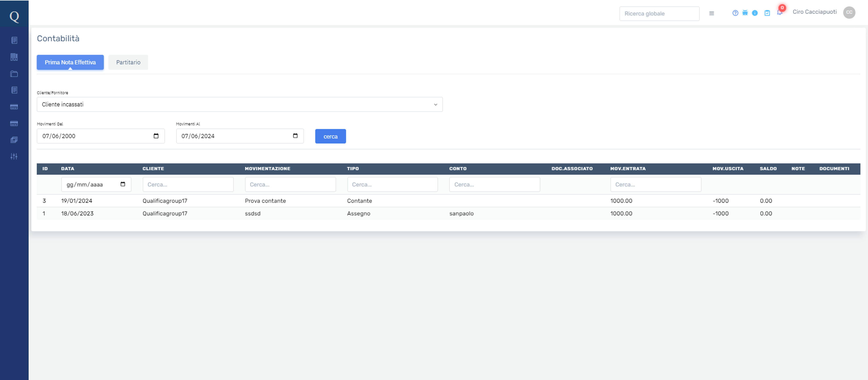Open the sliders settings sidebar icon
Image resolution: width=868 pixels, height=380 pixels.
[x=14, y=156]
